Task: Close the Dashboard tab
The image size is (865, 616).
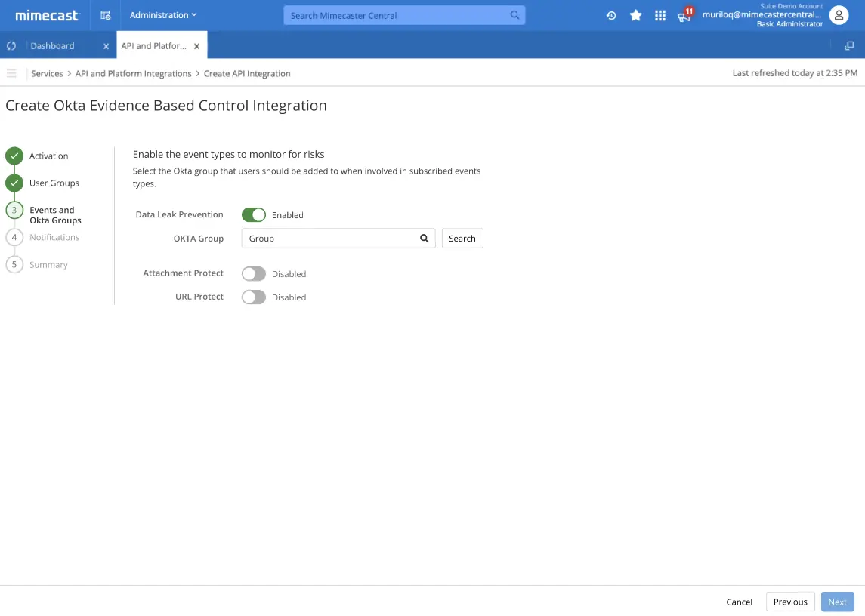Action: click(106, 46)
